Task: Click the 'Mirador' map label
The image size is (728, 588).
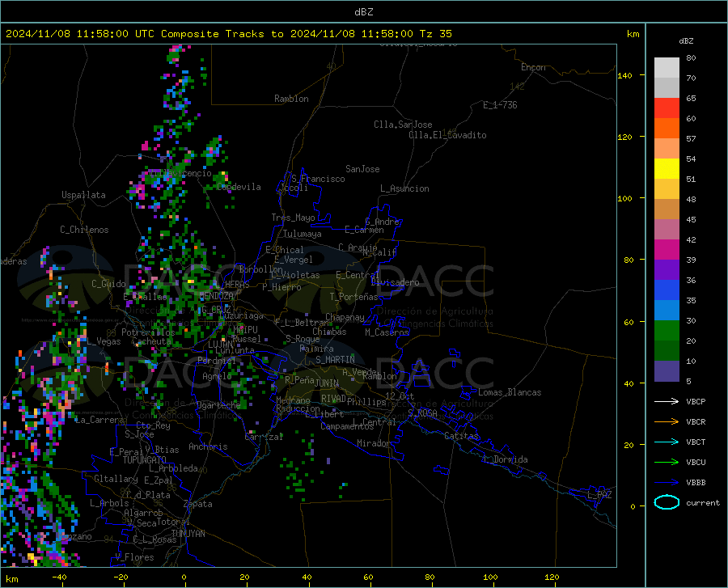Action: [x=373, y=443]
